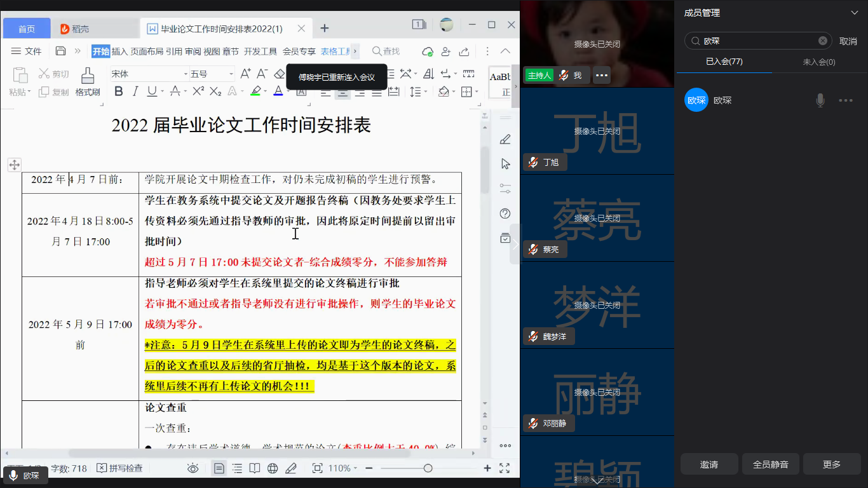The width and height of the screenshot is (868, 488).
Task: Open the 拼写检查 spell check
Action: [x=119, y=468]
